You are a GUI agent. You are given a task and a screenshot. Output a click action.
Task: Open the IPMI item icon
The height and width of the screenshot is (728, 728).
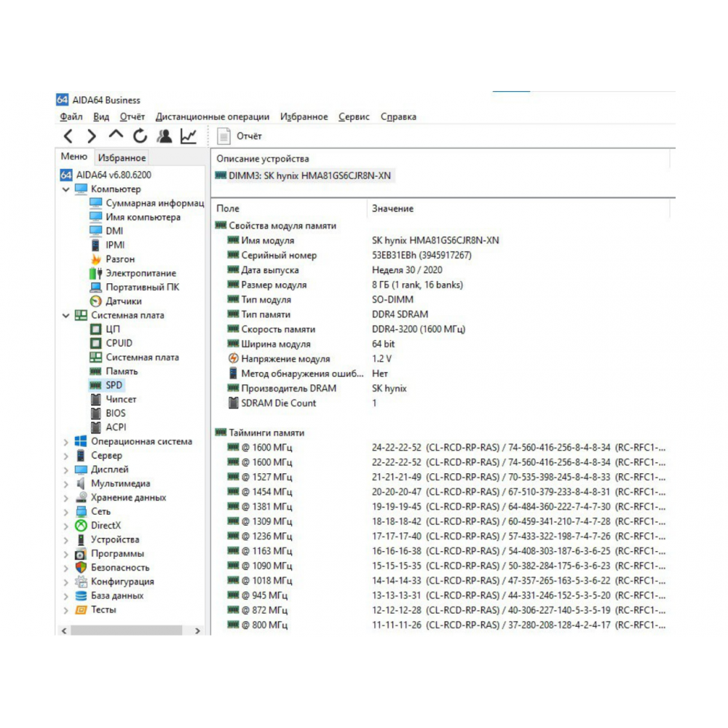95,245
